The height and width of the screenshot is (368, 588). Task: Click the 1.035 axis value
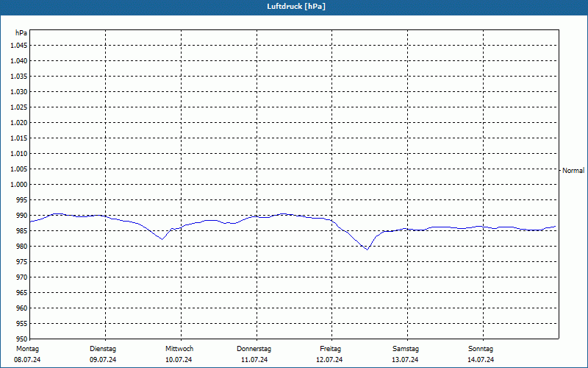coord(19,77)
